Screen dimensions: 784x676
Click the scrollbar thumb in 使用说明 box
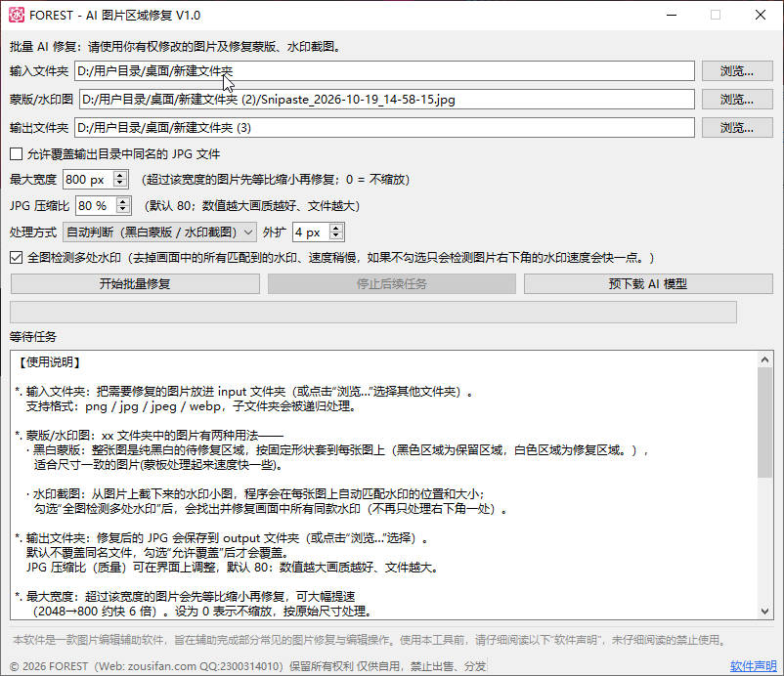tap(764, 422)
